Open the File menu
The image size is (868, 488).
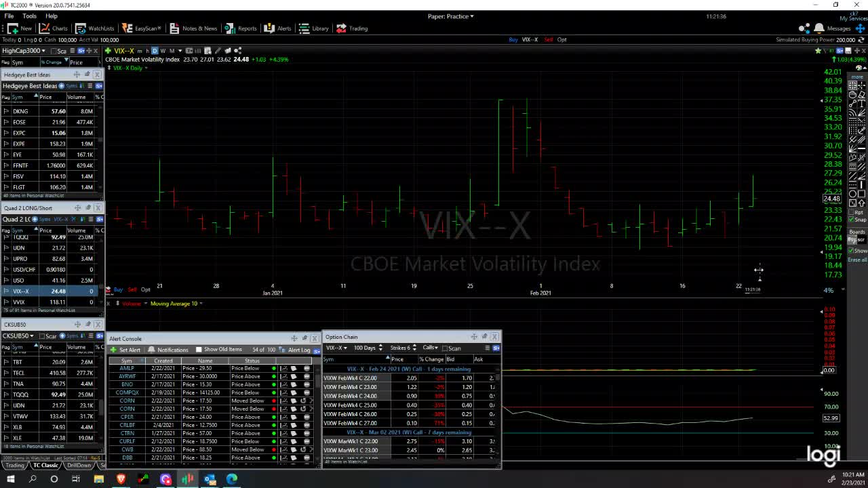point(9,16)
